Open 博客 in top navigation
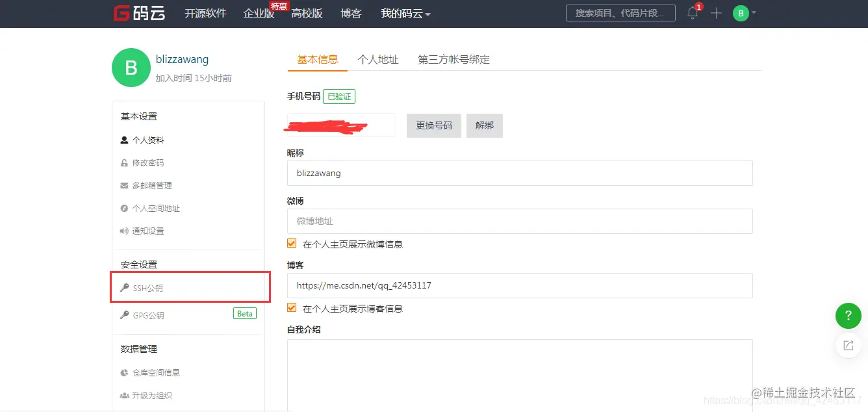This screenshot has width=868, height=412. [351, 13]
